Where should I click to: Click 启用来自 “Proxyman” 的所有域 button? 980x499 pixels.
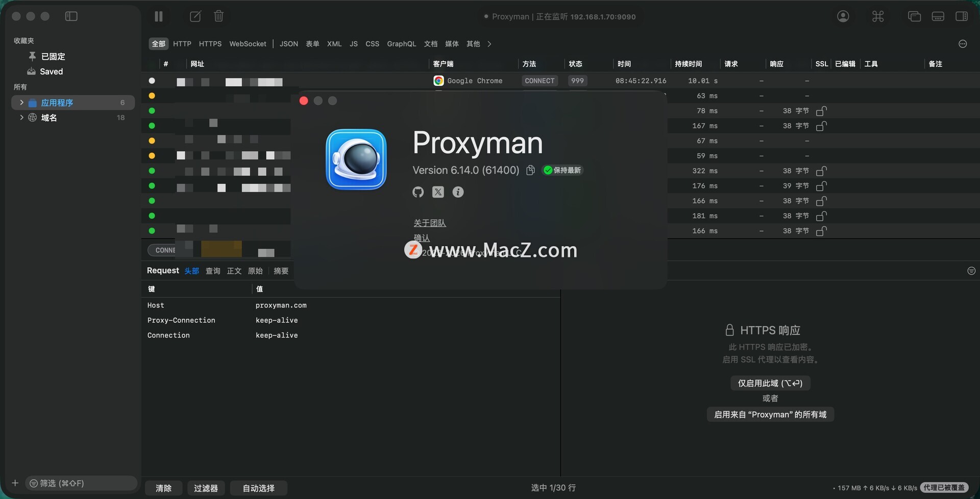click(x=770, y=415)
